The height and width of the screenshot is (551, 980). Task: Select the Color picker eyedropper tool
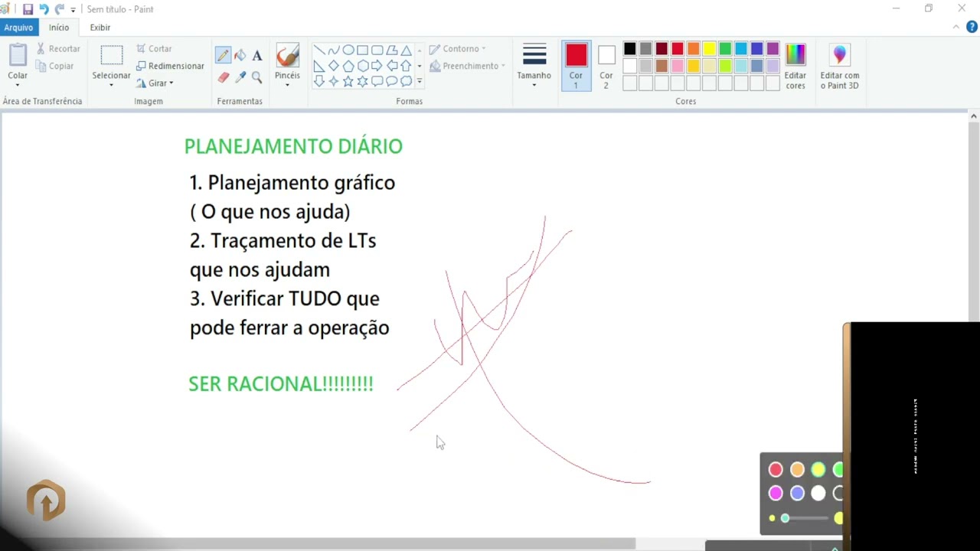point(240,77)
